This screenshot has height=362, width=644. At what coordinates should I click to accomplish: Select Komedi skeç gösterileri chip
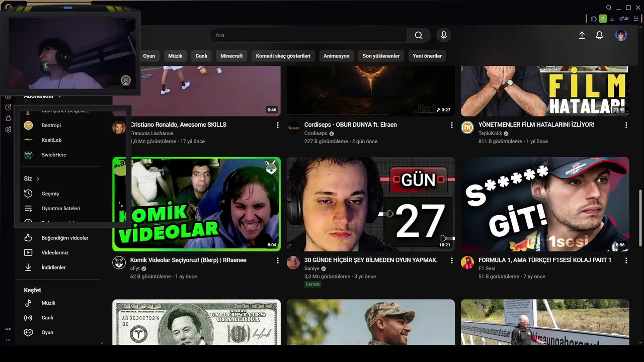click(x=283, y=56)
